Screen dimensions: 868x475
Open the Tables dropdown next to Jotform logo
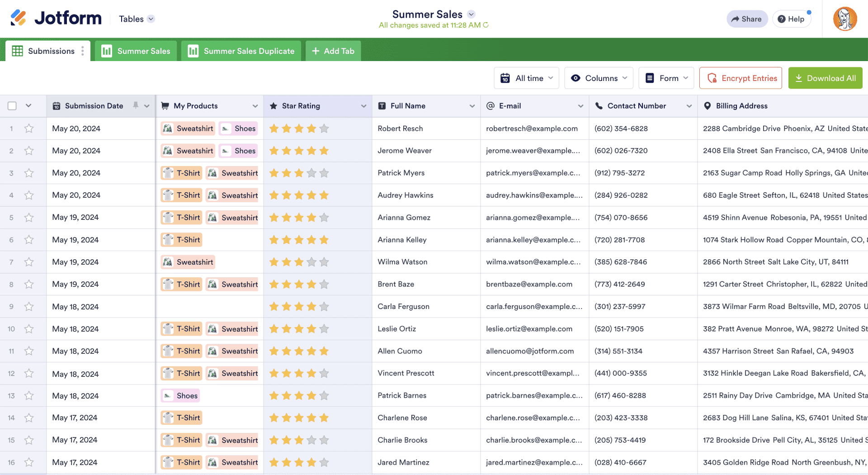[x=136, y=19]
